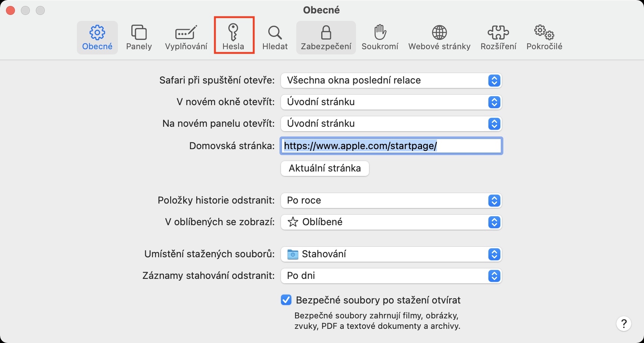This screenshot has height=343, width=644.
Task: Open Vyplňování autofill pane
Action: pos(186,37)
